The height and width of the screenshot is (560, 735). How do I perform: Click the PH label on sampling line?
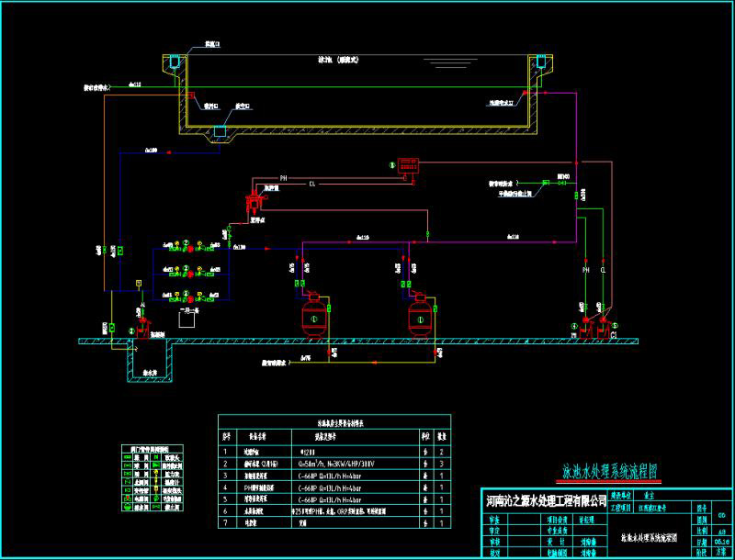[286, 176]
